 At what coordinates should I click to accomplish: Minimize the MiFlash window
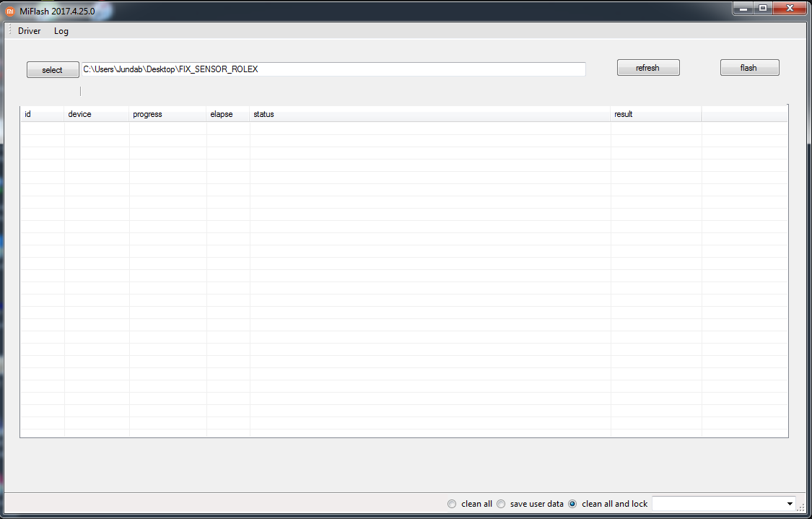[743, 8]
